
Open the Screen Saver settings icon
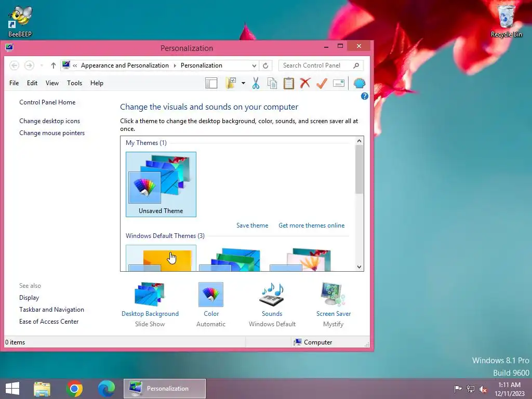tap(333, 294)
